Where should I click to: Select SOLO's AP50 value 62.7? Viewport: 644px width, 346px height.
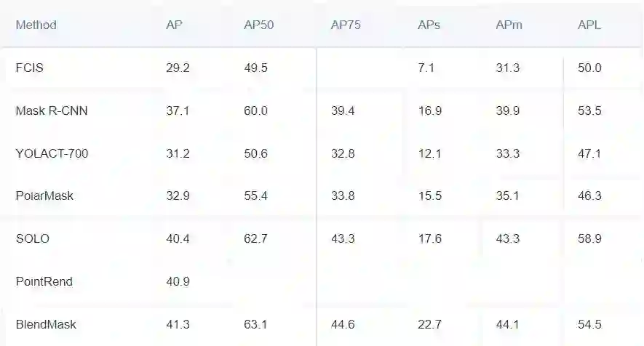256,238
